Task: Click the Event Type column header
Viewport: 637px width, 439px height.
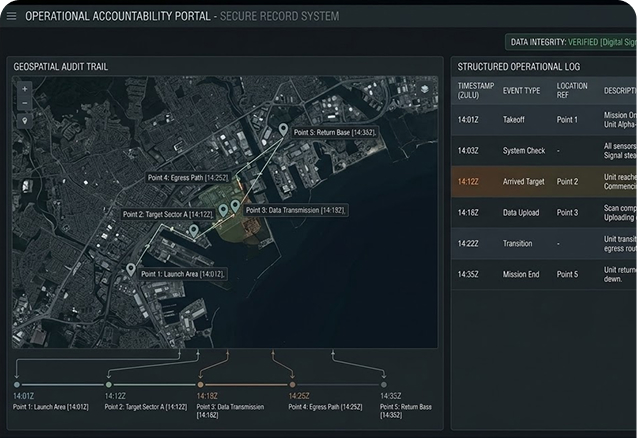Action: coord(521,90)
